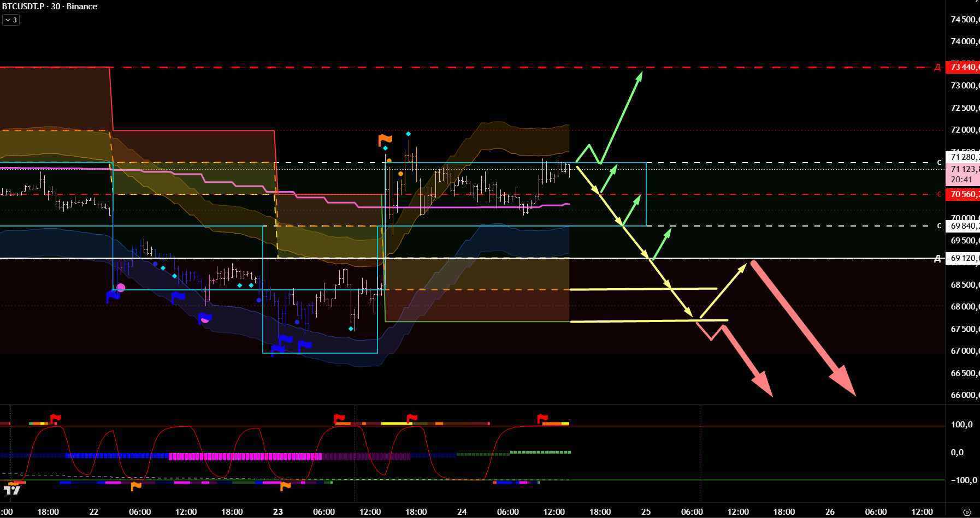Open symbol search via BTCUSDT.P title
The image size is (980, 518).
point(24,7)
